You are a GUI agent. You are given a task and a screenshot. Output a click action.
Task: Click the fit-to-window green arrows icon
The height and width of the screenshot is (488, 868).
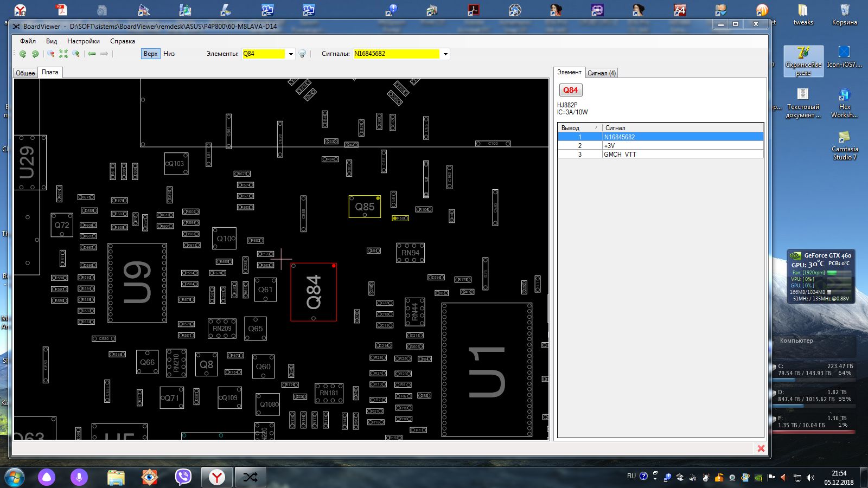(x=63, y=54)
